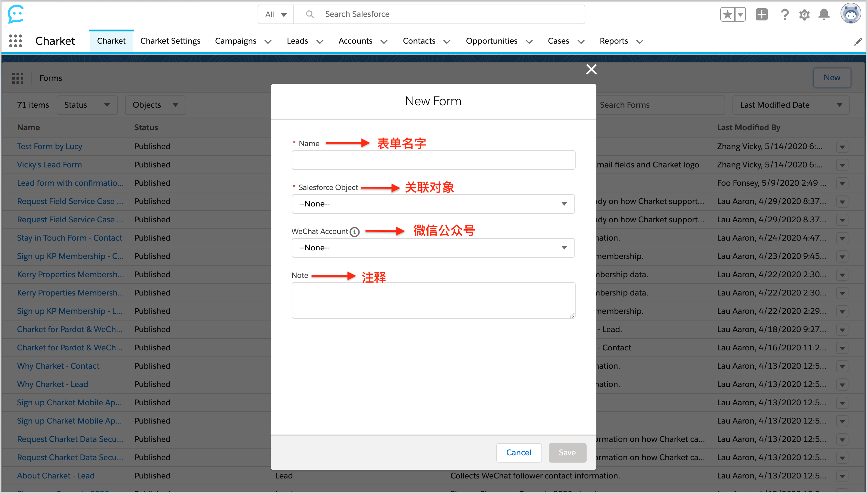Open row menu for Stay in Touch Form
Screen dimensions: 868x494
842,238
